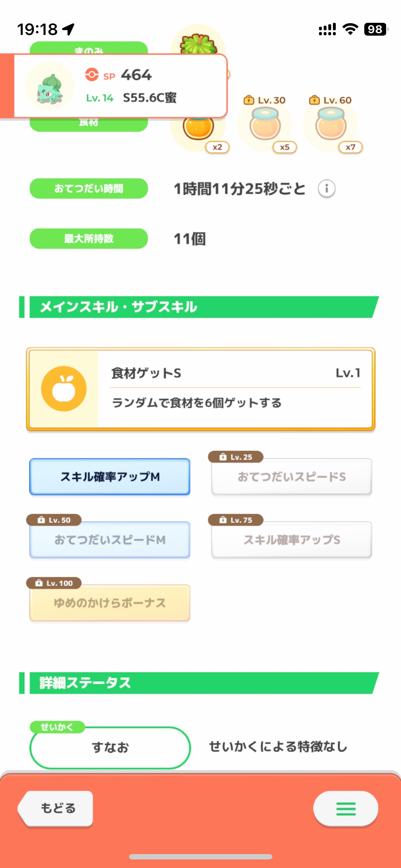Viewport: 401px width, 868px height.
Task: Tap the orange apple main skill icon
Action: pos(64,389)
